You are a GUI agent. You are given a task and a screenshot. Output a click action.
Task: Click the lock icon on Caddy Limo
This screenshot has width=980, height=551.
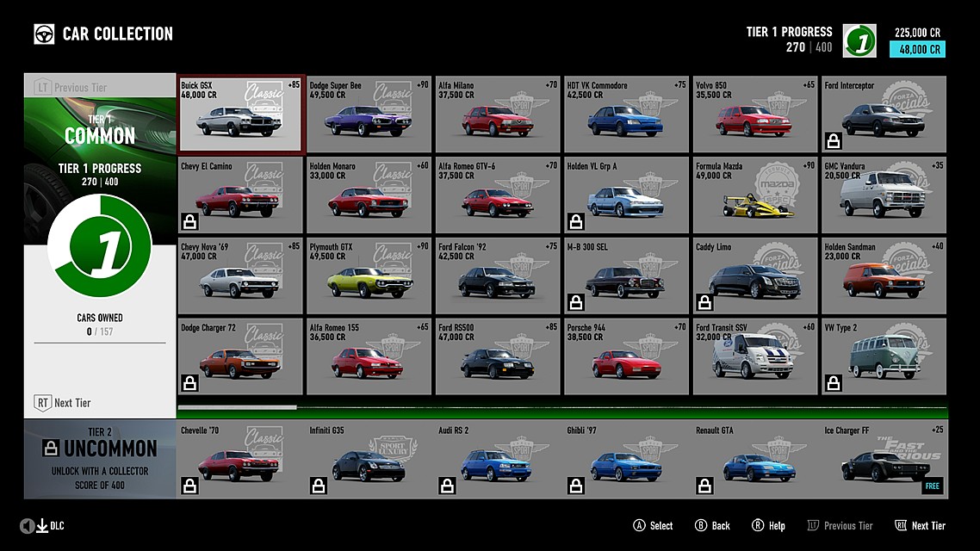click(704, 302)
